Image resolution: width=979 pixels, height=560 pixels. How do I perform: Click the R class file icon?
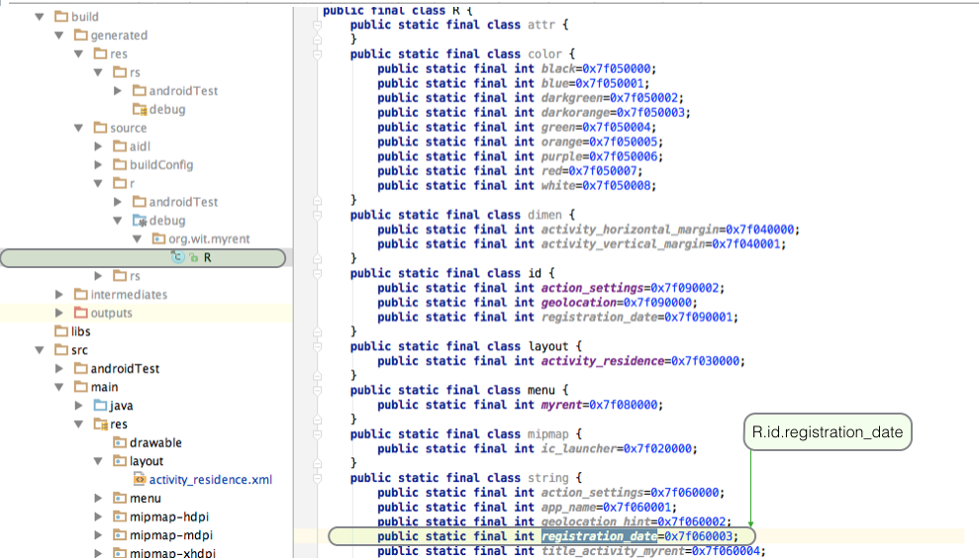[x=179, y=257]
